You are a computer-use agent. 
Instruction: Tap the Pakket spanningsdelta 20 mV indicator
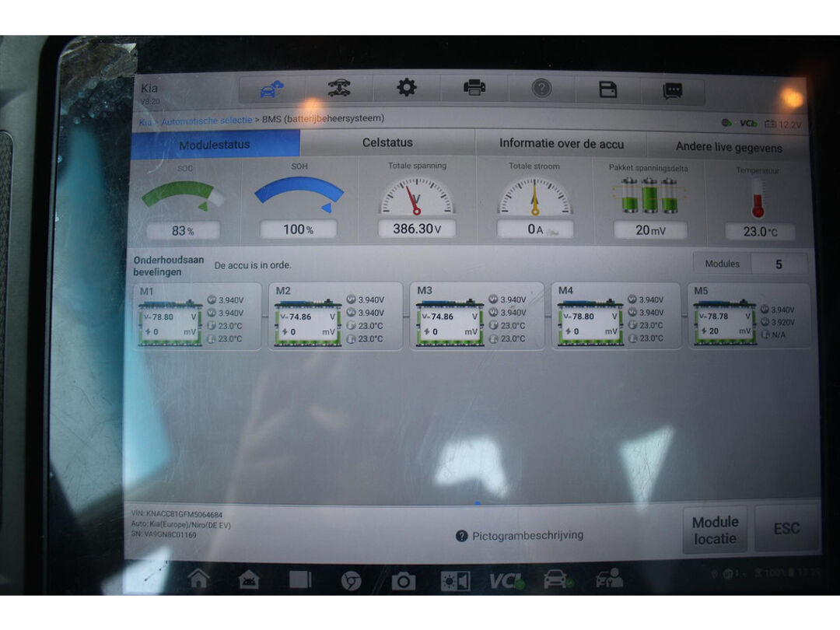click(x=649, y=203)
